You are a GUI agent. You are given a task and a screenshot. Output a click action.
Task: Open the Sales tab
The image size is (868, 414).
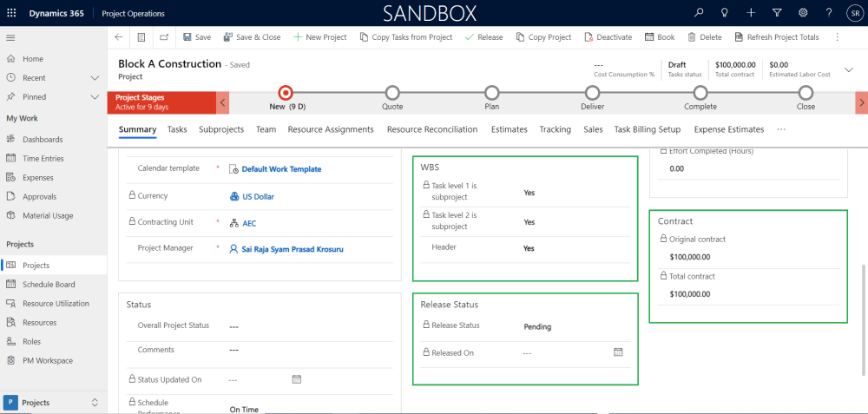click(593, 129)
